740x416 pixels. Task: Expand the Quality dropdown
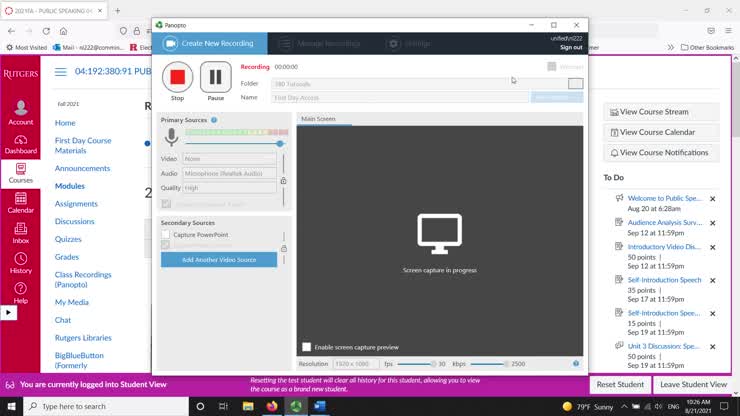pos(229,187)
